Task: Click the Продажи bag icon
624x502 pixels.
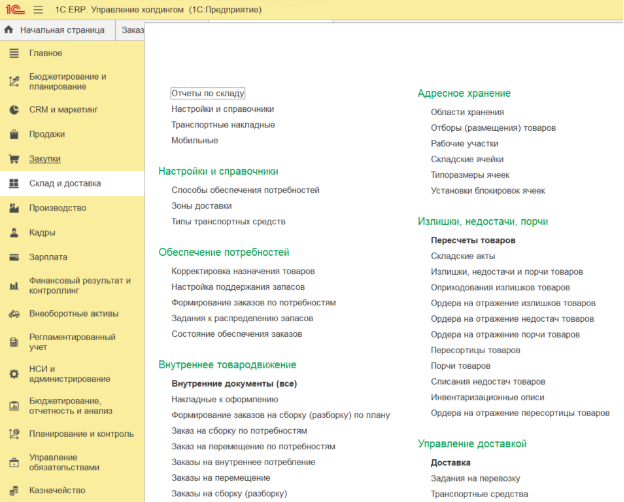Action: [x=14, y=134]
